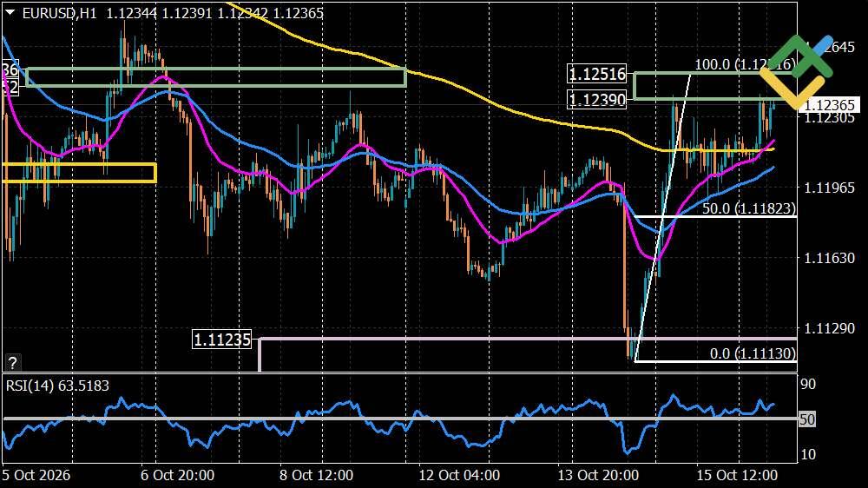Select the Fibonacci 50.0 (1.11823) label
The width and height of the screenshot is (868, 488).
(748, 208)
